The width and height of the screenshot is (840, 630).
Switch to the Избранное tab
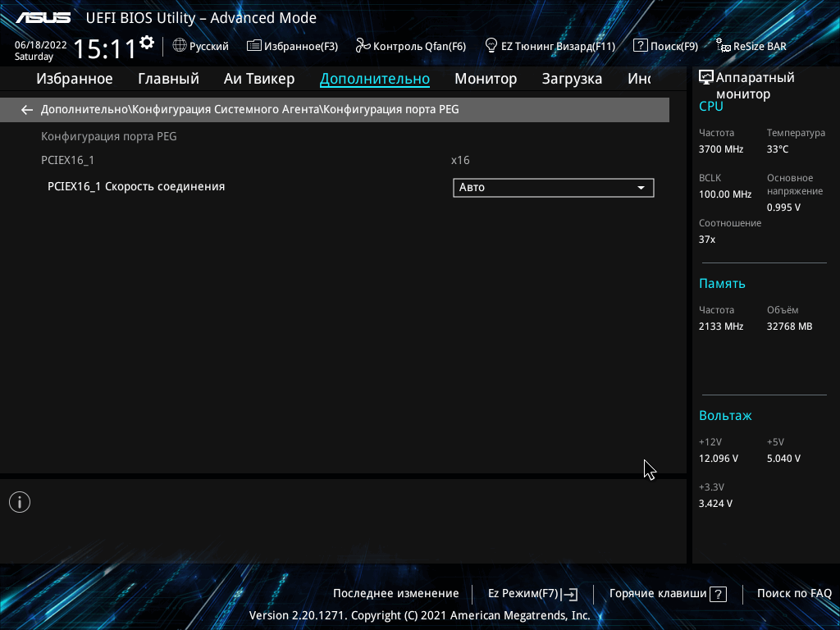coord(75,79)
